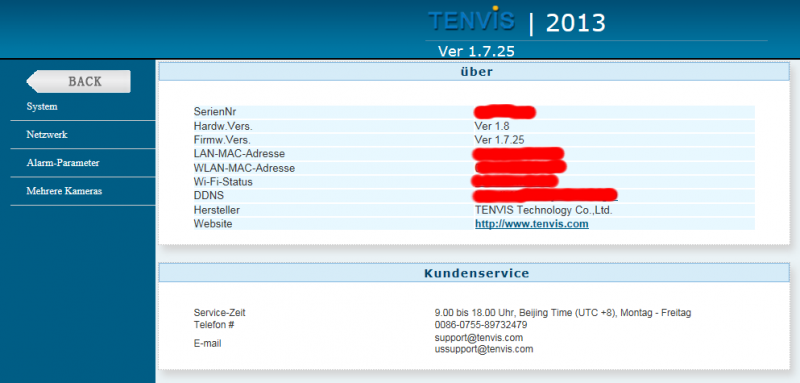The image size is (800, 383).
Task: Click the LAN-MAC-Adresse label
Action: (239, 154)
